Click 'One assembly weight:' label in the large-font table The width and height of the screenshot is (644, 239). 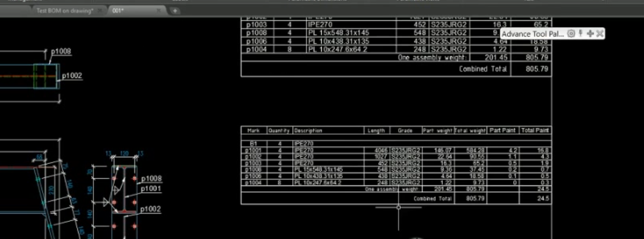pyautogui.click(x=432, y=57)
